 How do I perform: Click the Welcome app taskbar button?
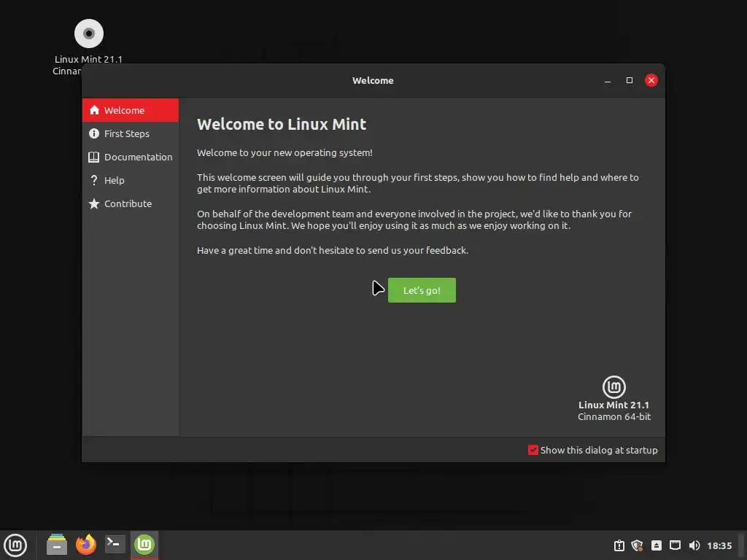coord(144,544)
